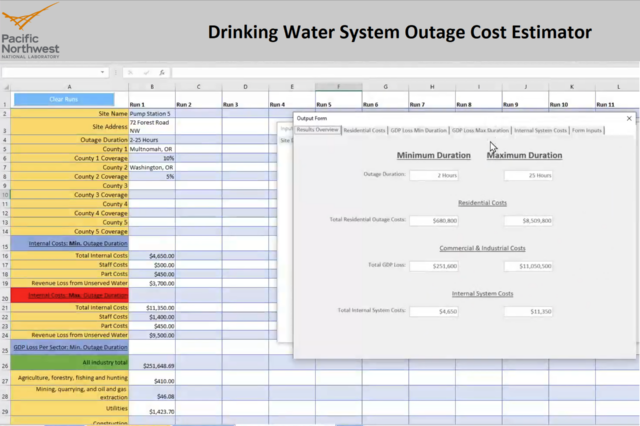Click the $8,509,800 residential costs field
This screenshot has height=426, width=640.
click(528, 220)
